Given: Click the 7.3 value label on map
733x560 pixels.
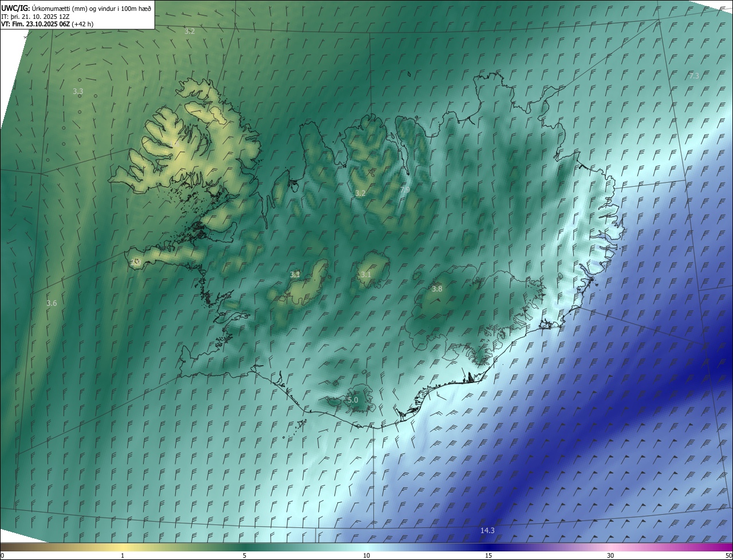Looking at the screenshot, I should [x=693, y=76].
